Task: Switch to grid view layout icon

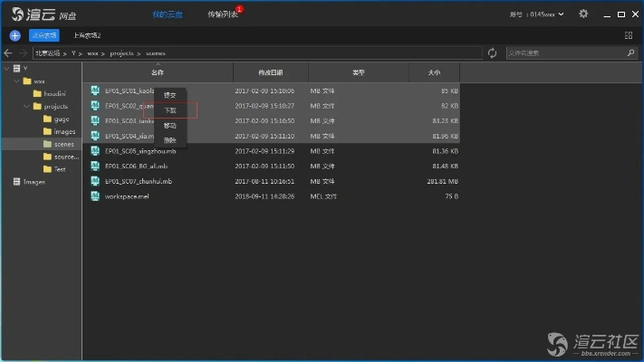Action: [x=629, y=35]
